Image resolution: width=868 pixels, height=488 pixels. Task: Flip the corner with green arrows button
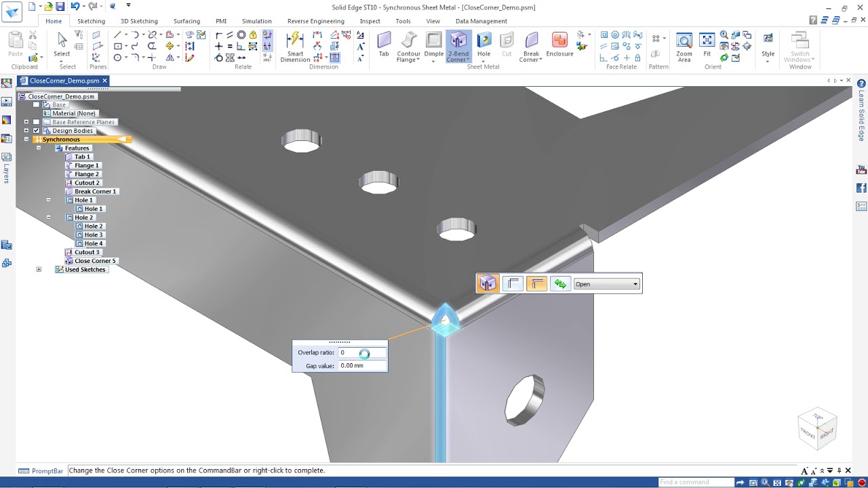coord(560,284)
